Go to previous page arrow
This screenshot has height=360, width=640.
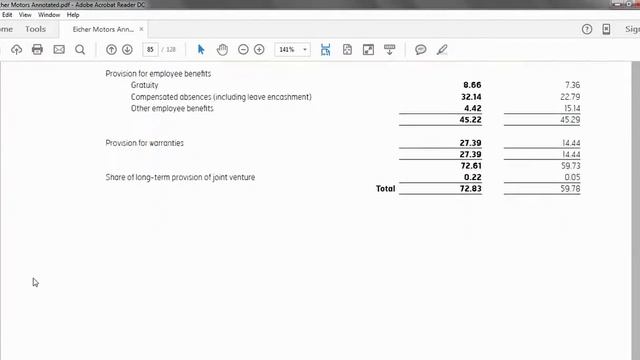(111, 50)
